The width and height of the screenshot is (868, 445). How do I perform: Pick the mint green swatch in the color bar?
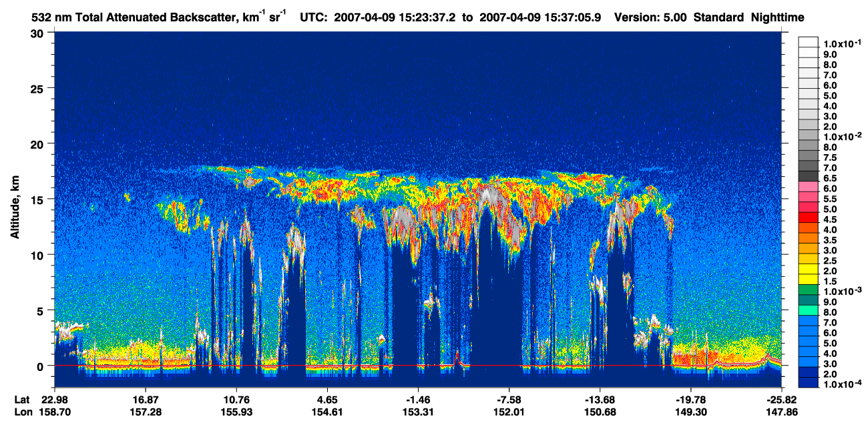coord(808,310)
